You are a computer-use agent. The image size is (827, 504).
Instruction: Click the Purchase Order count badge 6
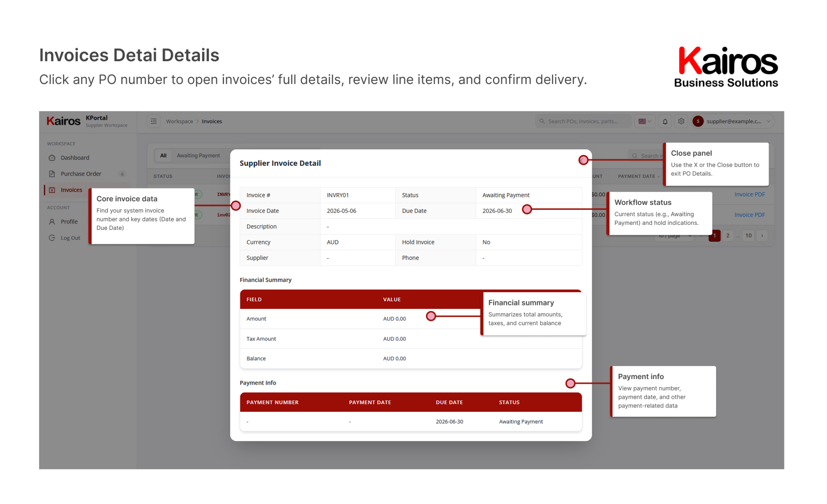click(122, 174)
